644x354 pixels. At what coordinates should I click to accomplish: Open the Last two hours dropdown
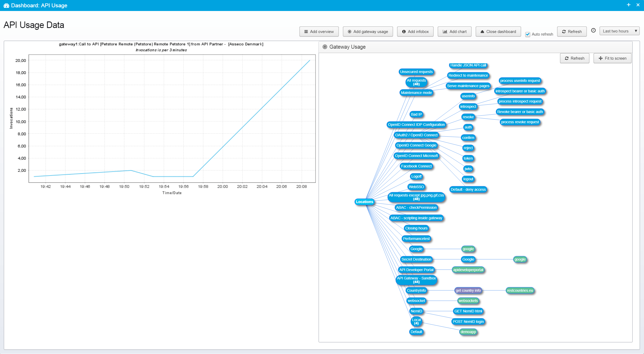619,31
